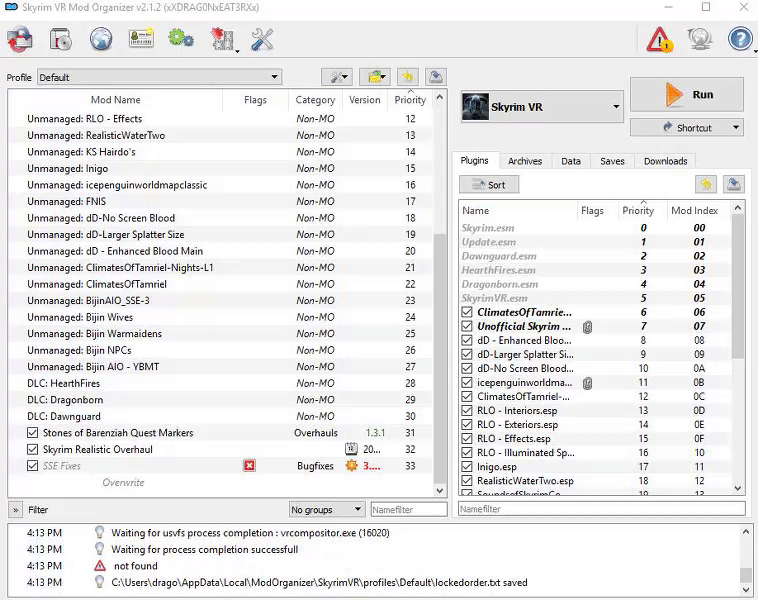Select the Overwrite row
Image resolution: width=758 pixels, height=600 pixels.
220,482
